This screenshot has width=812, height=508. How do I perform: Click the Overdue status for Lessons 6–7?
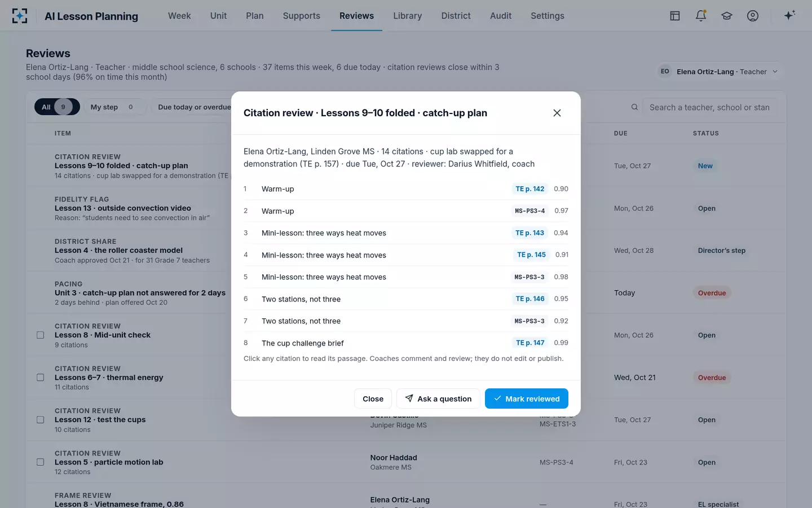pyautogui.click(x=712, y=378)
